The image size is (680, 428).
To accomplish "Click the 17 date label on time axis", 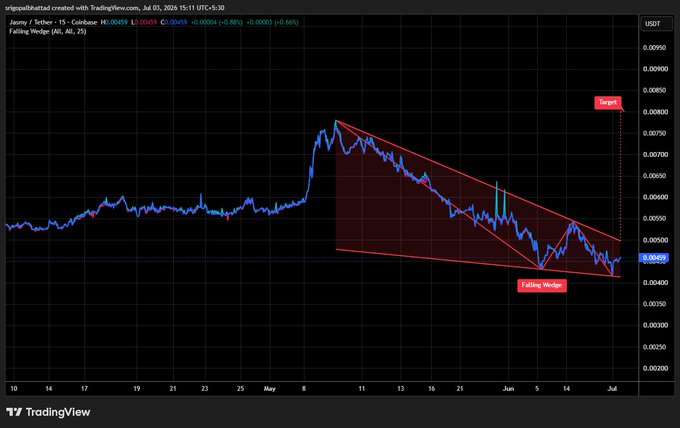I will (85, 389).
